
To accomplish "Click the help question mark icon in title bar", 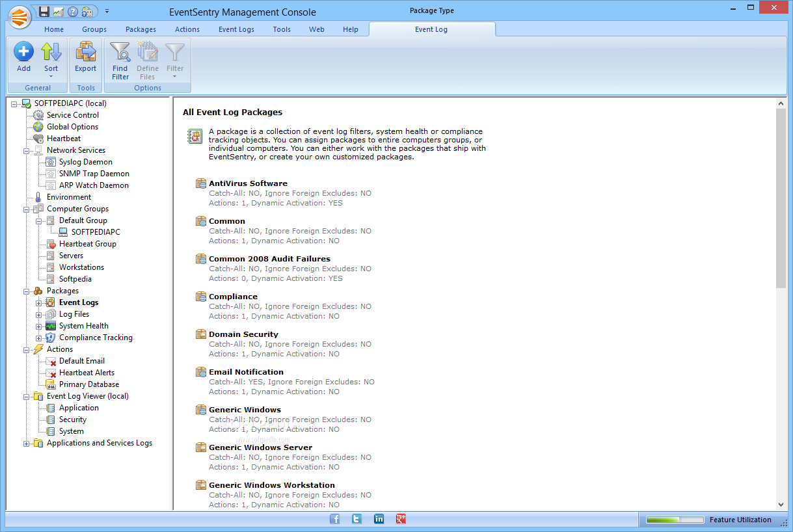I will (73, 12).
